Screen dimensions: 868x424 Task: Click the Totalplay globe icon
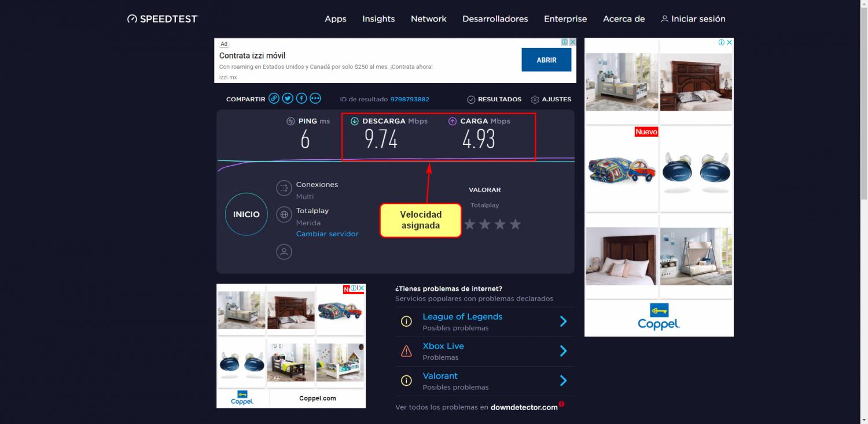coord(284,214)
